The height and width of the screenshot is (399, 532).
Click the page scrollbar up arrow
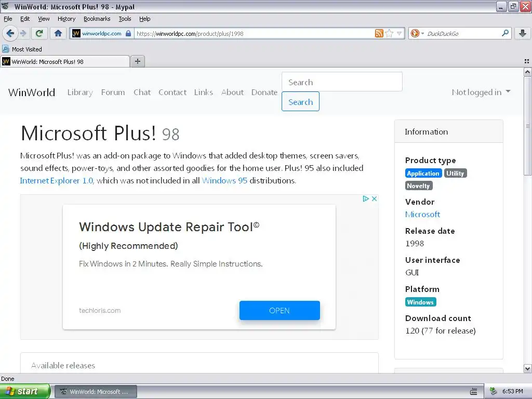pos(527,72)
